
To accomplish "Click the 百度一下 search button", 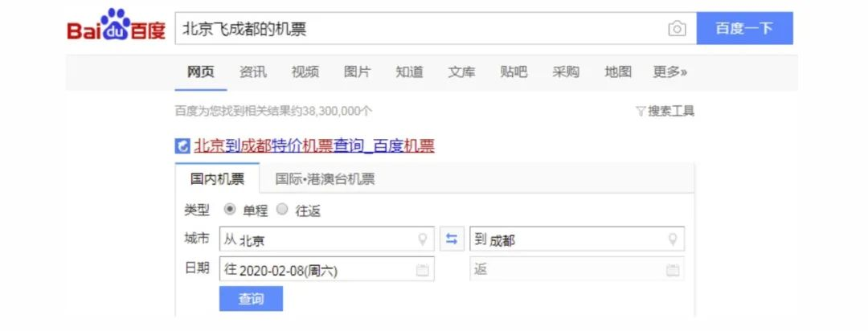I will pos(744,28).
